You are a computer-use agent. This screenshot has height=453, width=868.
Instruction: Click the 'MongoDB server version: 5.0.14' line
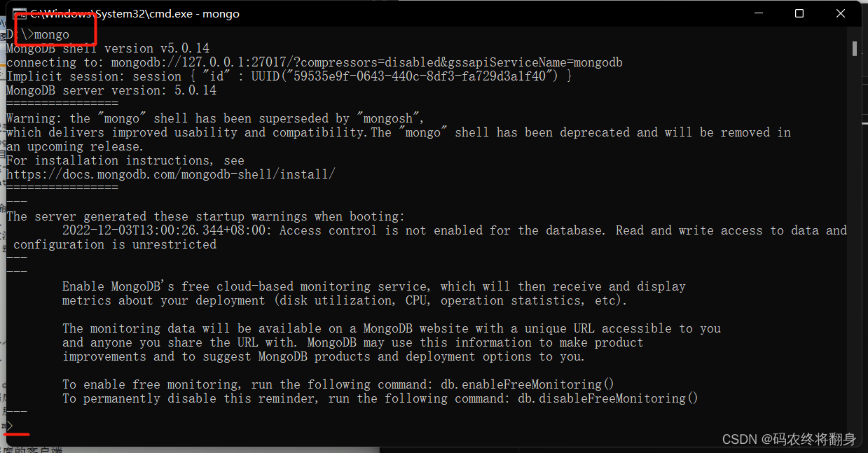pos(111,90)
